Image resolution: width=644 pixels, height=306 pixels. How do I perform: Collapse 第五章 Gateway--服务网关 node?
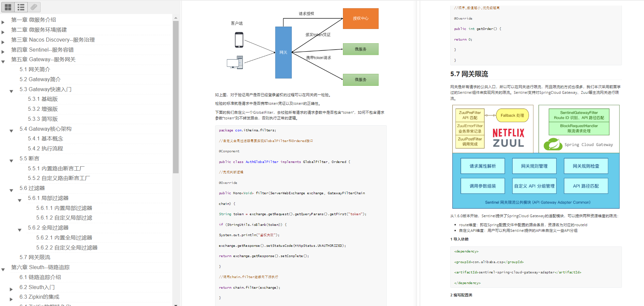click(3, 62)
